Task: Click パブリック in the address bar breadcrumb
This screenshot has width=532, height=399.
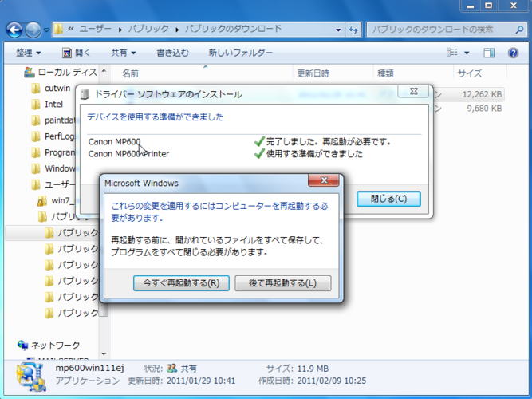Action: [148, 30]
